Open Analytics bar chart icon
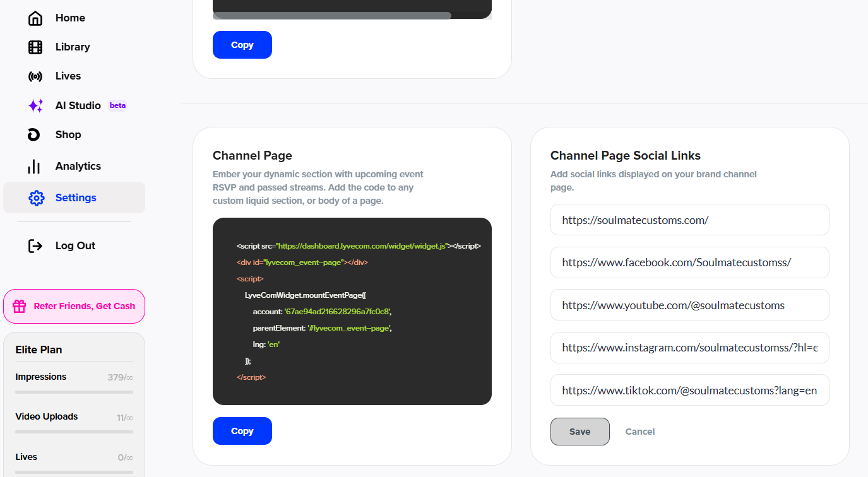The image size is (868, 477). click(34, 167)
